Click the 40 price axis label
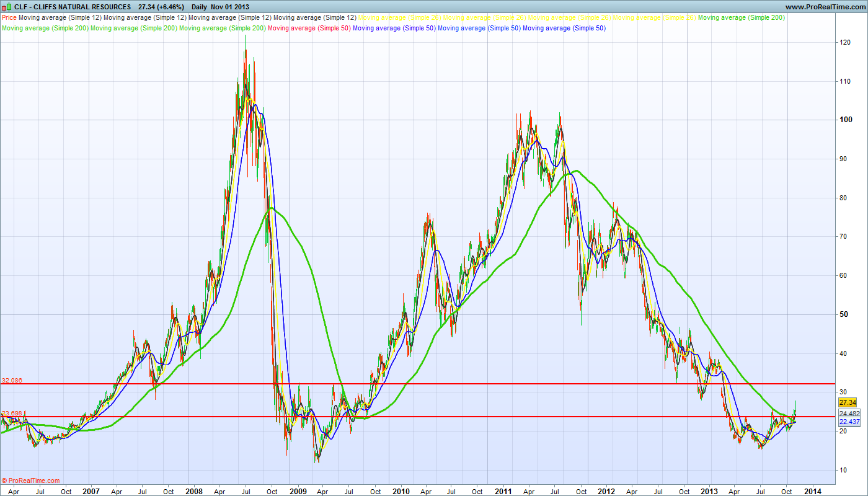 click(x=843, y=353)
